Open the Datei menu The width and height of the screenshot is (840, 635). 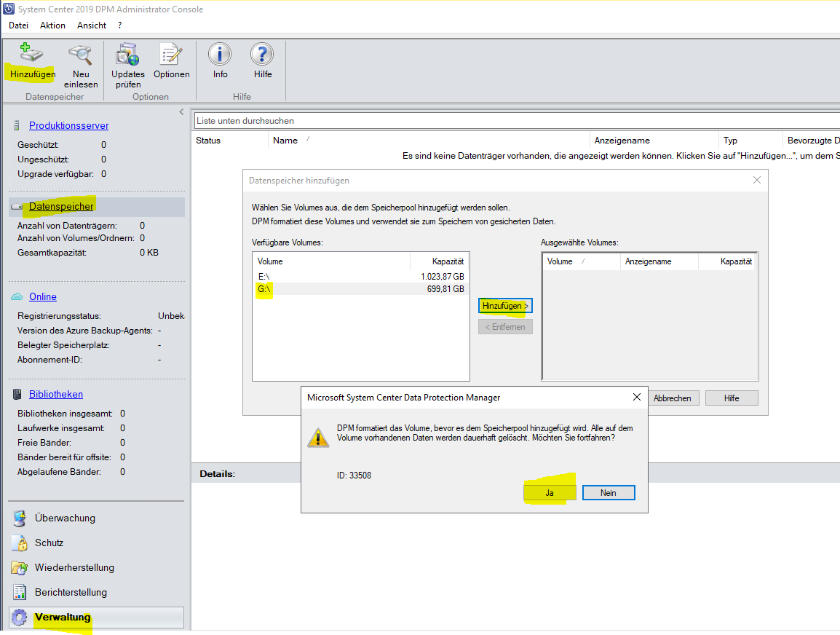click(18, 25)
